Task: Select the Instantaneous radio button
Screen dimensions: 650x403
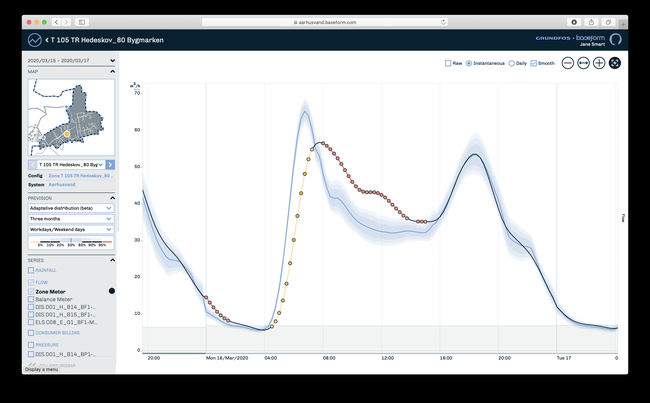Action: tap(469, 63)
